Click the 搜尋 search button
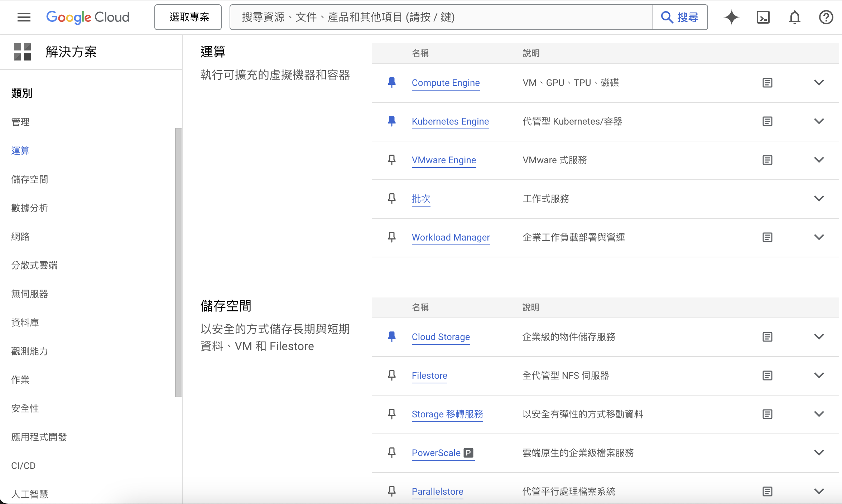842x504 pixels. pos(680,17)
